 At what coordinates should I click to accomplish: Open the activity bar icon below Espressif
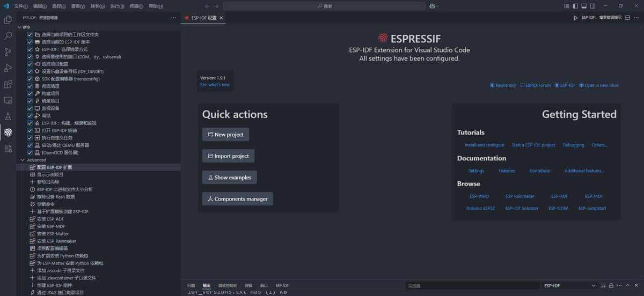[x=8, y=149]
